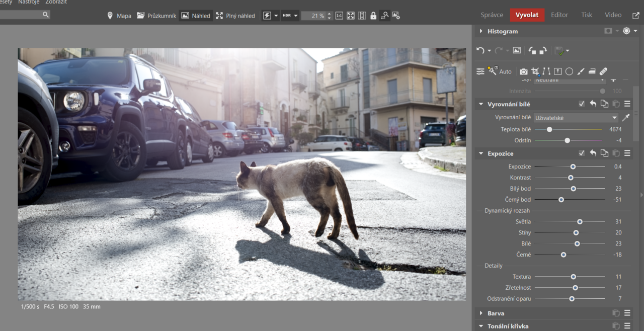Activate the Radial filter circle tool
644x331 pixels.
(569, 71)
